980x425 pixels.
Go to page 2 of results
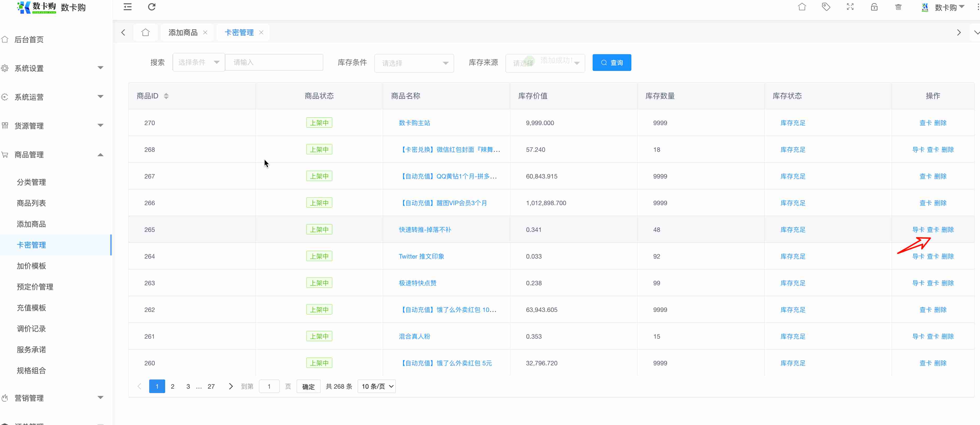(x=172, y=386)
